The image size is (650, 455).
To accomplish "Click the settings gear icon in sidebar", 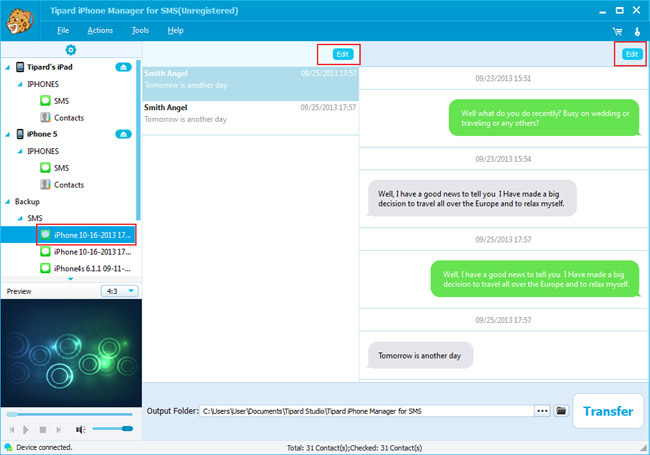I will (x=71, y=50).
